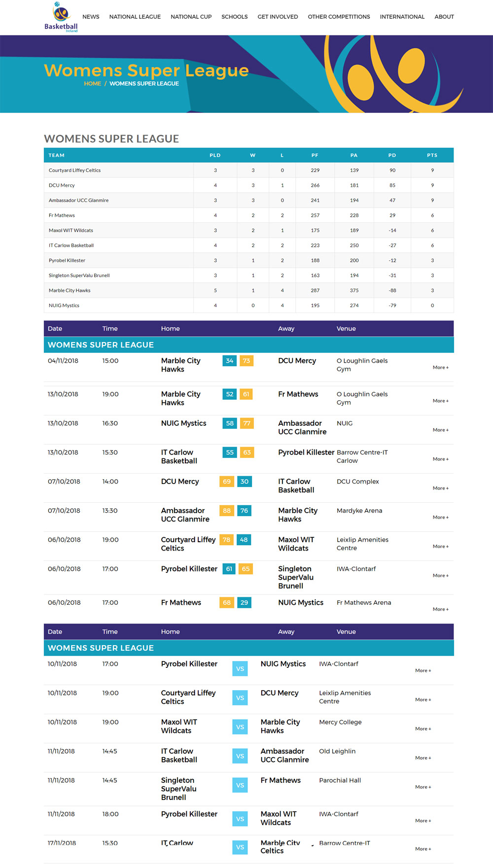493x868 pixels.
Task: Click venue Parochial Hall
Action: 340,781
